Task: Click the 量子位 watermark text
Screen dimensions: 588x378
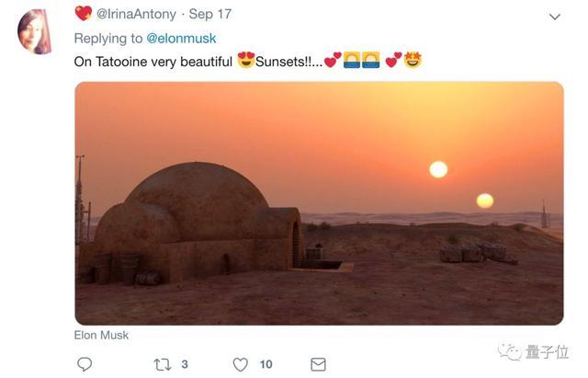Action: [549, 351]
